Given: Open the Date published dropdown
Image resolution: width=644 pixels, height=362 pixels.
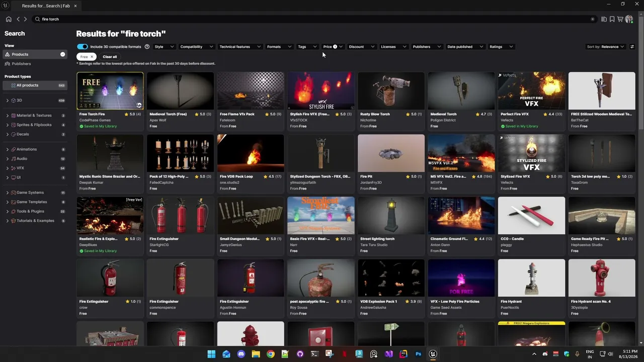Looking at the screenshot, I should [x=465, y=47].
